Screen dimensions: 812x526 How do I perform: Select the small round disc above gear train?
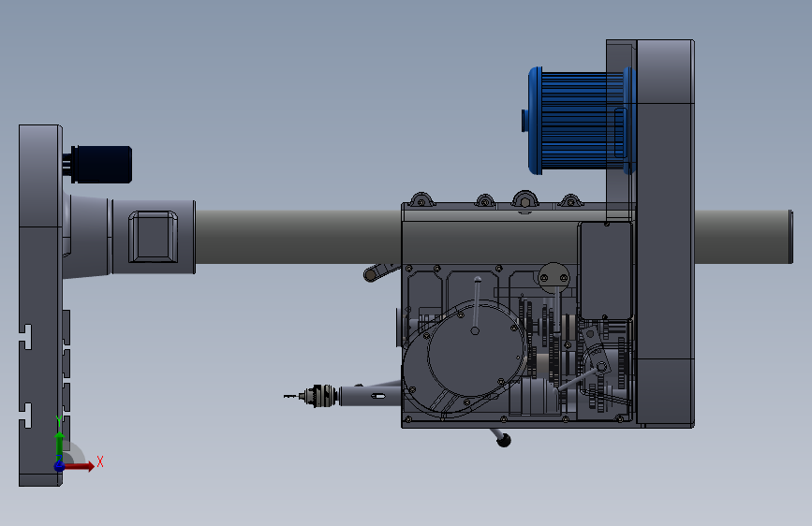tap(554, 276)
